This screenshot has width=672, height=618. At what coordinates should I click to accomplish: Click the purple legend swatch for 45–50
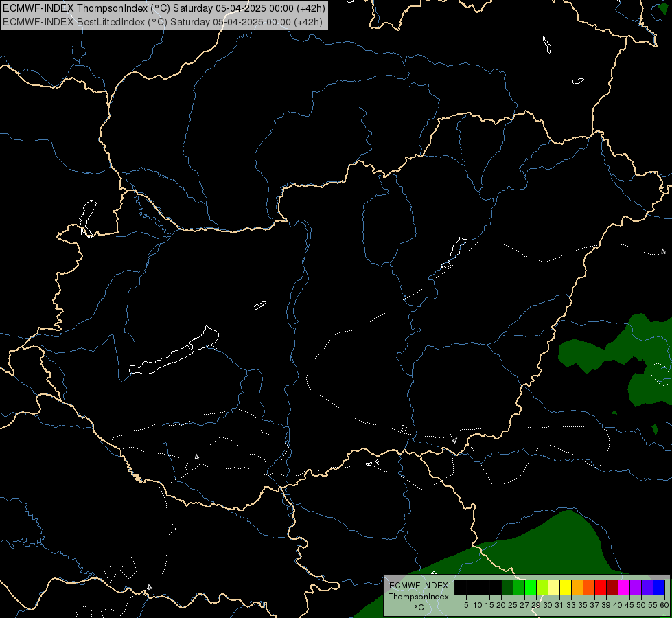636,587
